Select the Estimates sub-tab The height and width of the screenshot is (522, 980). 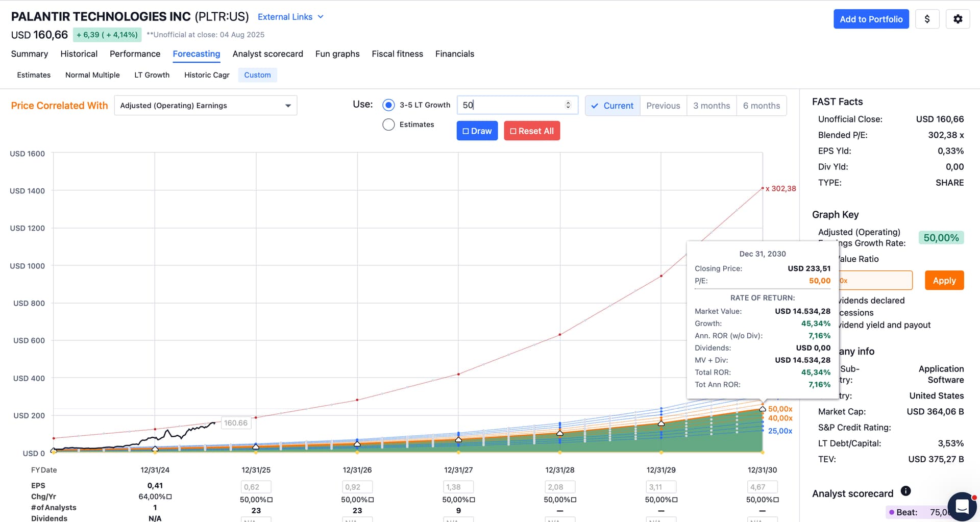pos(34,75)
